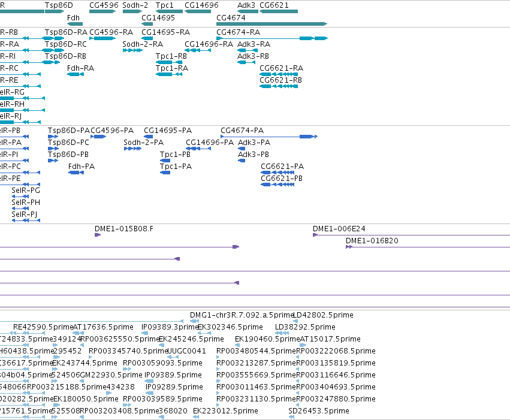The height and width of the screenshot is (420, 510).
Task: Open the Tpc1-PB protein label
Action: 176,155
